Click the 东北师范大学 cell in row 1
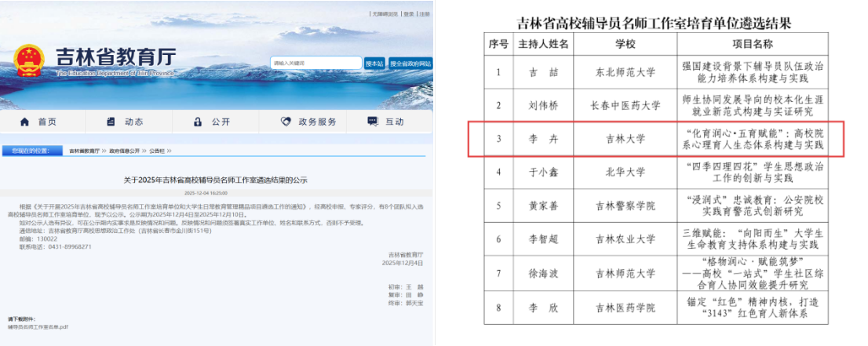This screenshot has height=346, width=868. click(625, 73)
